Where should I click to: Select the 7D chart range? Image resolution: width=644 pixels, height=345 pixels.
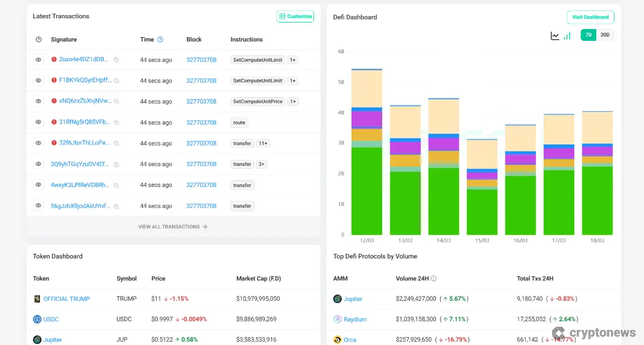tap(588, 35)
